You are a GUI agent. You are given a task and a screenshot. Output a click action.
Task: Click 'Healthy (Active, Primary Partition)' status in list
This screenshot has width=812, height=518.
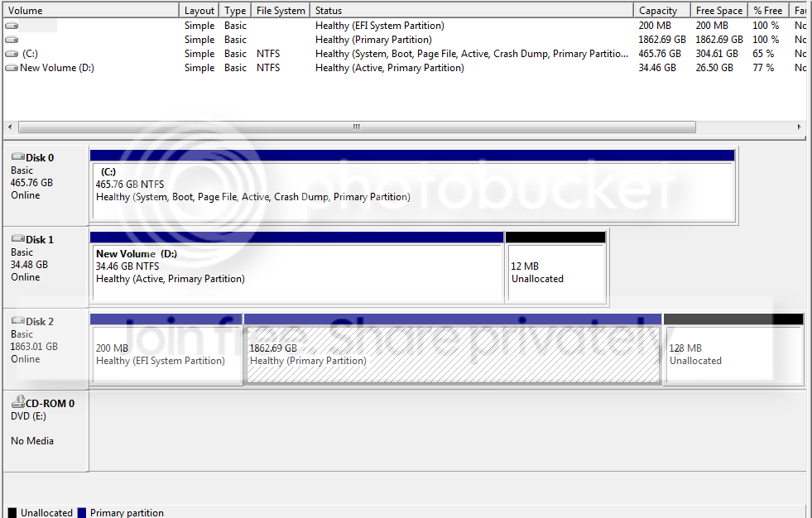point(389,68)
